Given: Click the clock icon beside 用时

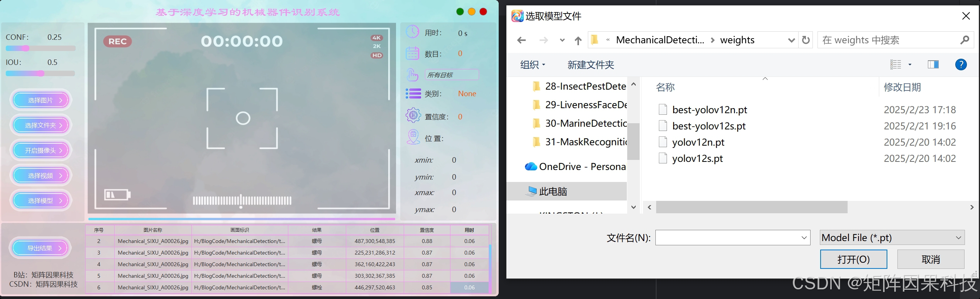Looking at the screenshot, I should pos(413,32).
